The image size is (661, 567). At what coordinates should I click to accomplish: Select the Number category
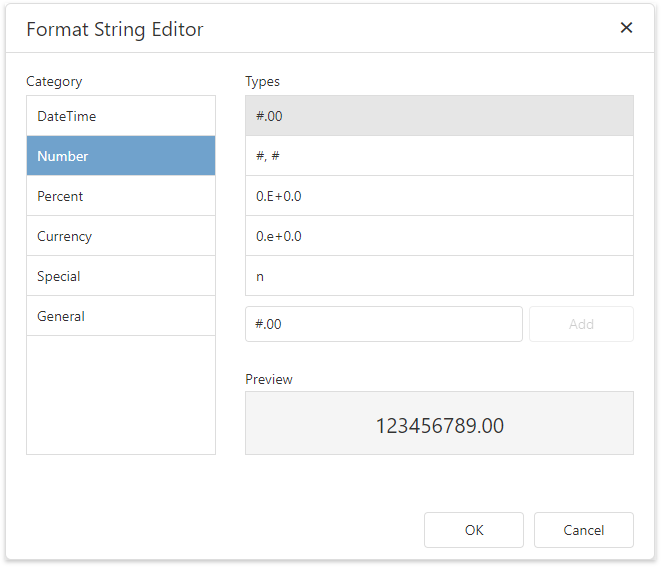click(120, 156)
